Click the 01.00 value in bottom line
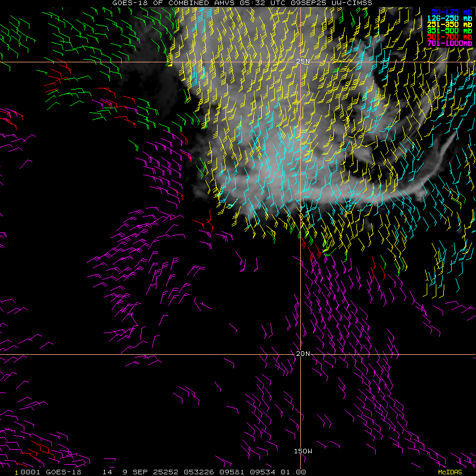 pos(295,471)
